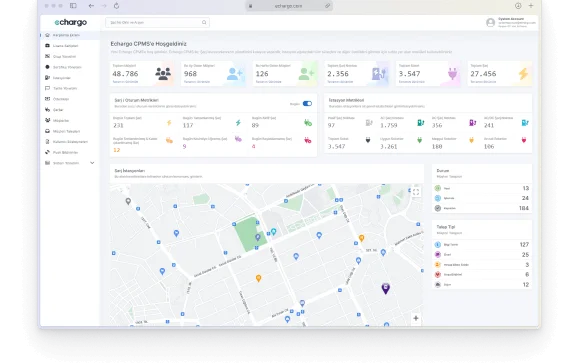Select the large purple station marker on map
This screenshot has height=363, width=580.
[385, 288]
